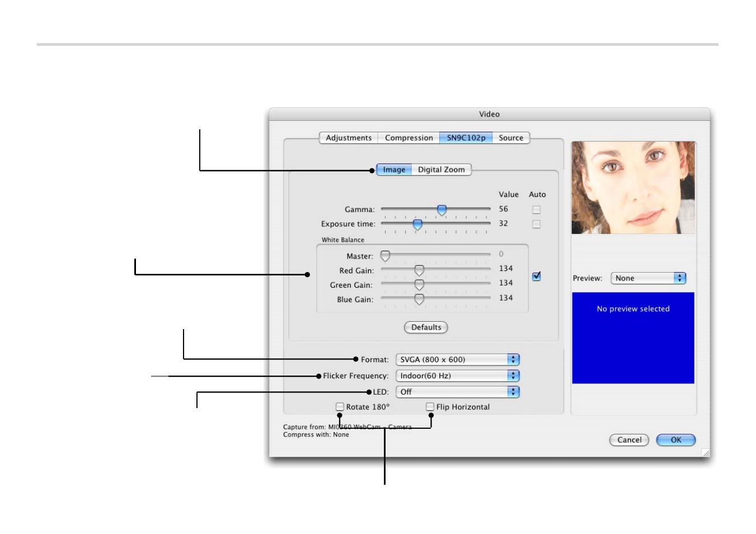
Task: Open the Format dropdown showing SVGA (800 x 600)
Action: click(458, 359)
